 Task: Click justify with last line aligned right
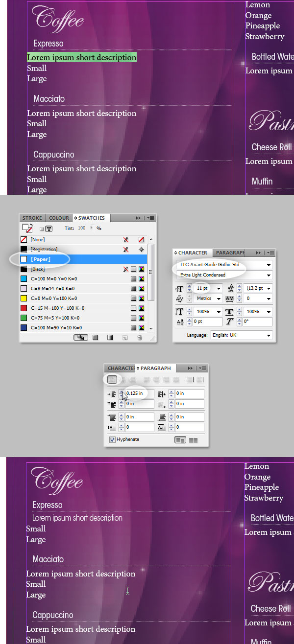click(166, 379)
